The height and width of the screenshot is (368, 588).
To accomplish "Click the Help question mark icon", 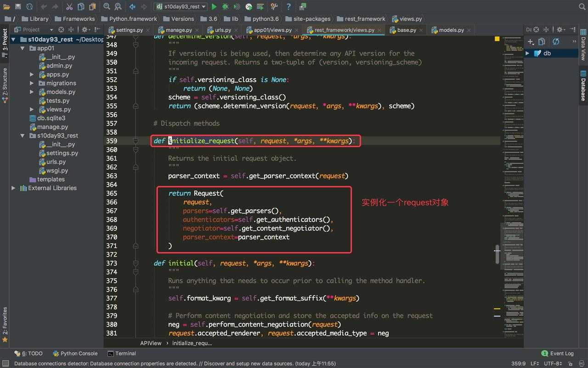I will [288, 6].
